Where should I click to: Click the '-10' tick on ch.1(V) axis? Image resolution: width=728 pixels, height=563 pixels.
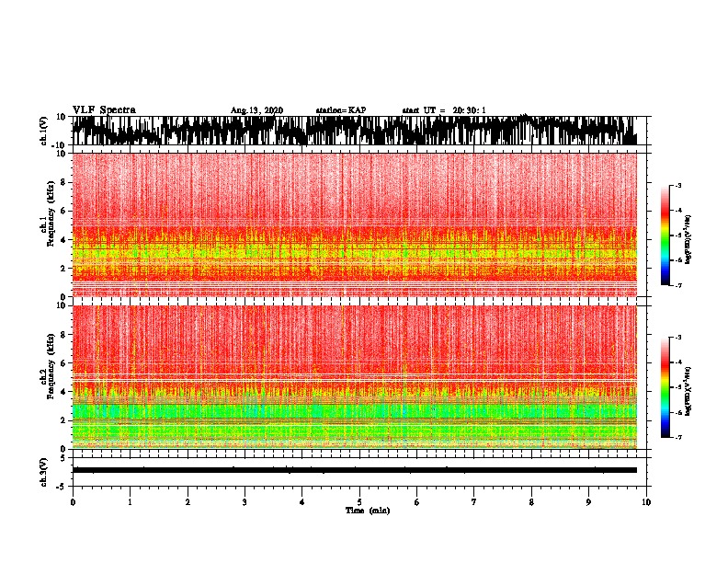coord(60,145)
